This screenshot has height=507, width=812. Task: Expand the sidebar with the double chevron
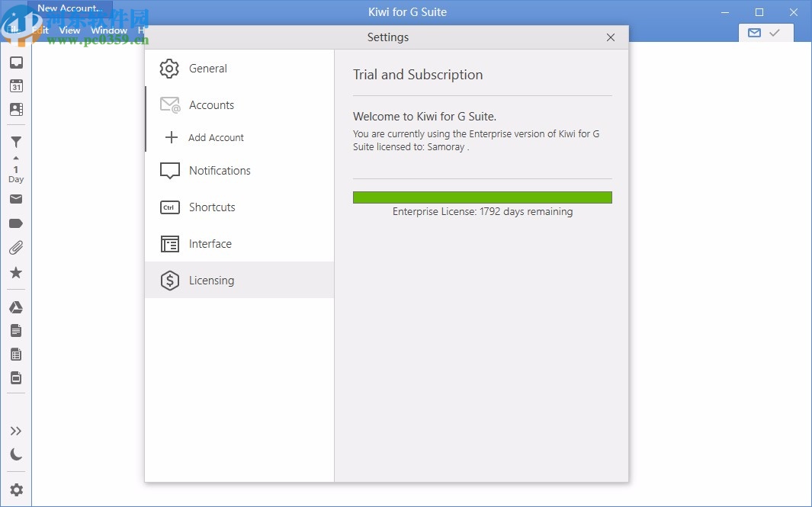coord(16,431)
